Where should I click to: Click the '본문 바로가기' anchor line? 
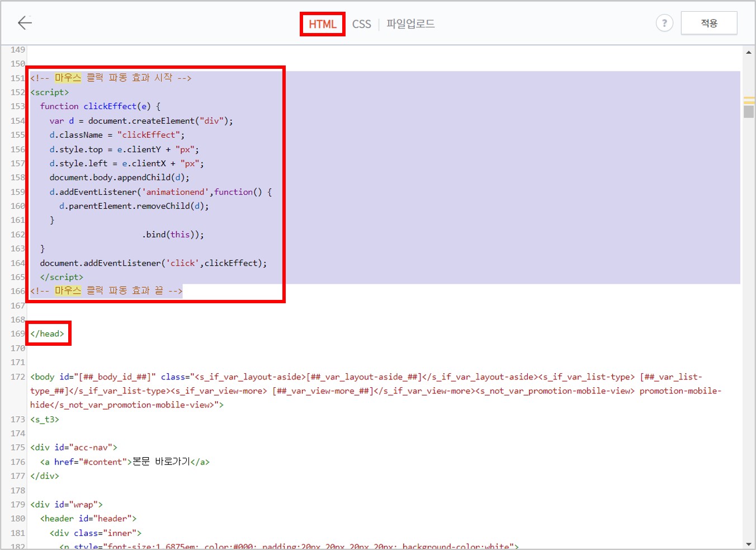coord(125,462)
